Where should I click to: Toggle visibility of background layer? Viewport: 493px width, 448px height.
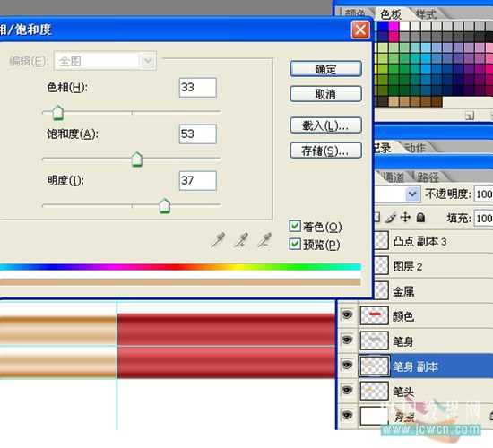347,415
